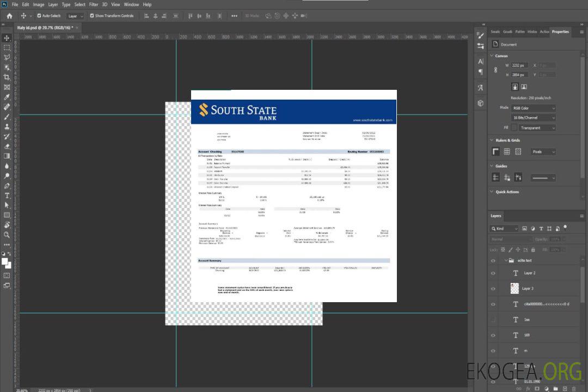This screenshot has width=588, height=392.
Task: Open the Mode RGB Color dropdown
Action: pos(533,108)
